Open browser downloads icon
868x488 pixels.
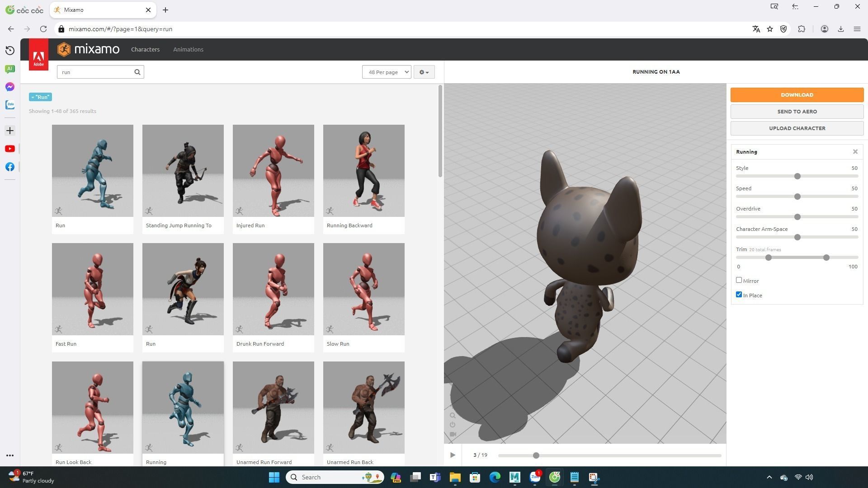841,29
